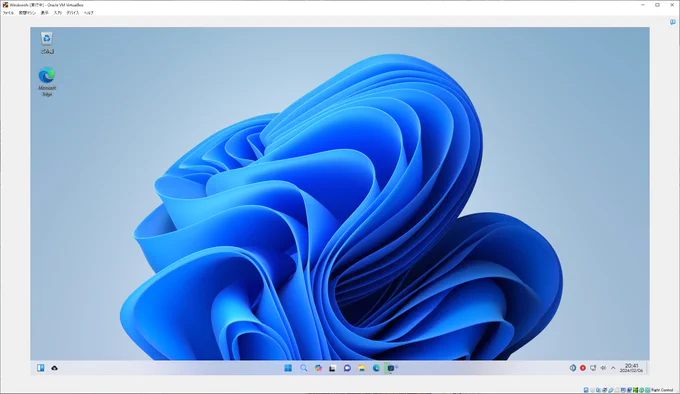This screenshot has height=394, width=680.
Task: Open VirtualBox notification center icon
Action: pyautogui.click(x=673, y=22)
